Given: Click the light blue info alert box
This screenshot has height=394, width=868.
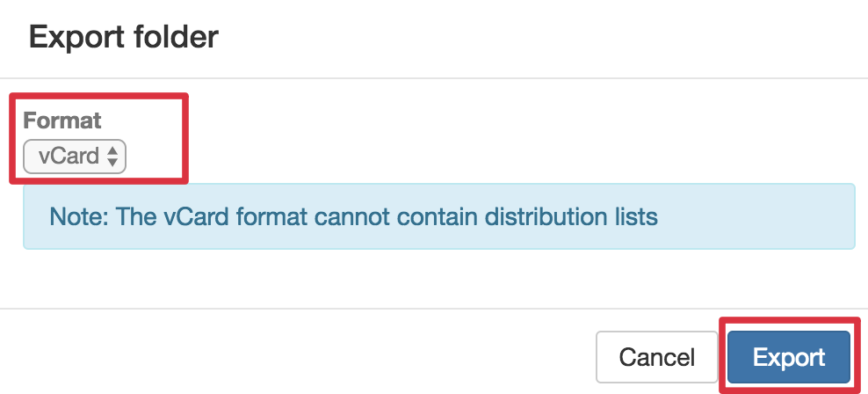Looking at the screenshot, I should (439, 216).
